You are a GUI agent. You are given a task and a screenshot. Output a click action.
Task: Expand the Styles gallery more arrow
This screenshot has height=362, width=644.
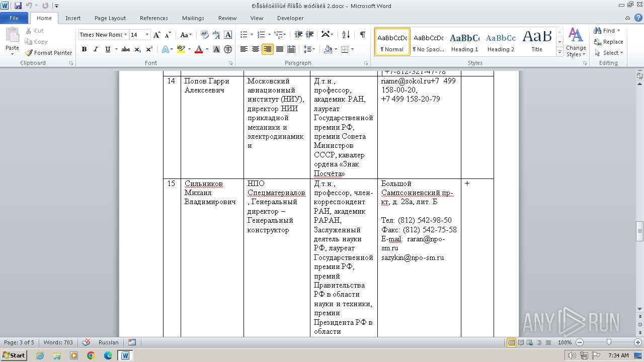(559, 52)
